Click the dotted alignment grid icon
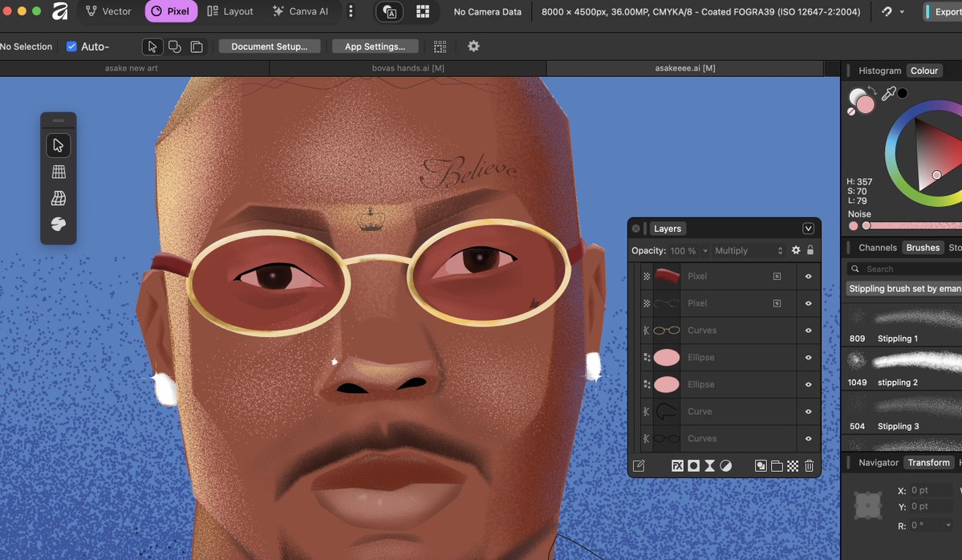The height and width of the screenshot is (560, 962). (440, 47)
